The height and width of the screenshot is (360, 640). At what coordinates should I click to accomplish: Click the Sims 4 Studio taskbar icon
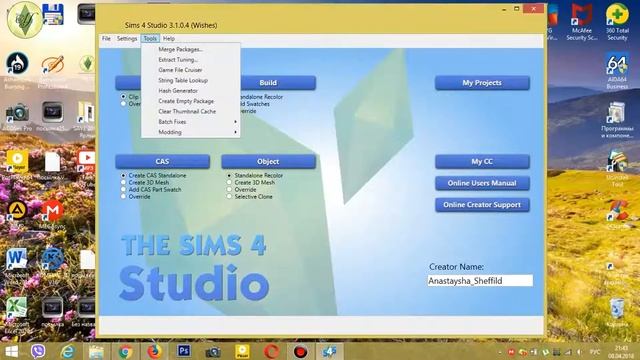click(x=329, y=351)
